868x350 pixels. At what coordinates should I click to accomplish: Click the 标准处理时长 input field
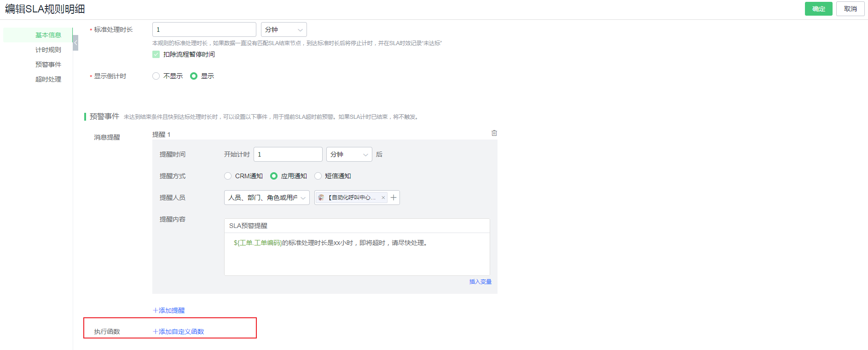tap(204, 29)
